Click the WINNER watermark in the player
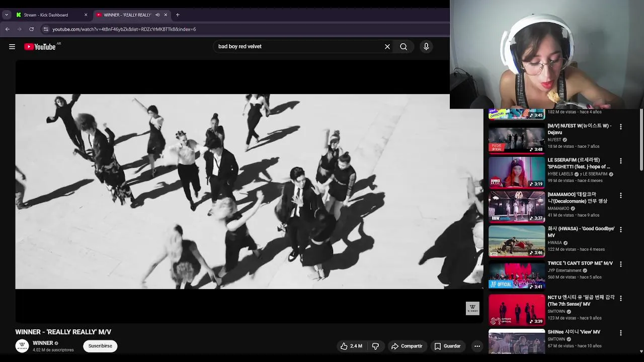 [472, 308]
